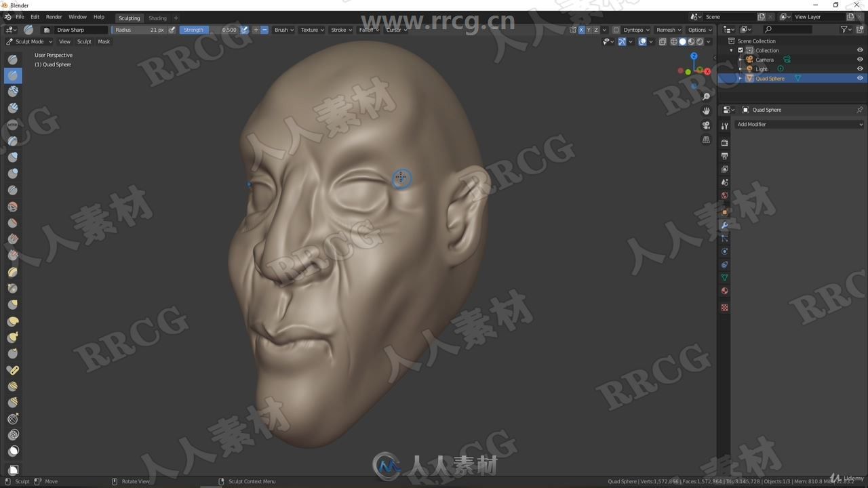Open the Tool properties tab
The width and height of the screenshot is (868, 488).
click(x=724, y=126)
